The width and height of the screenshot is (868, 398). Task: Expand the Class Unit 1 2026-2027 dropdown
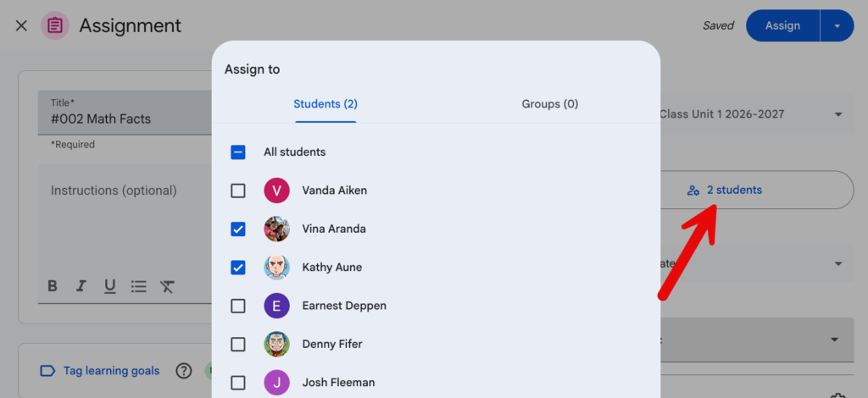[x=838, y=114]
